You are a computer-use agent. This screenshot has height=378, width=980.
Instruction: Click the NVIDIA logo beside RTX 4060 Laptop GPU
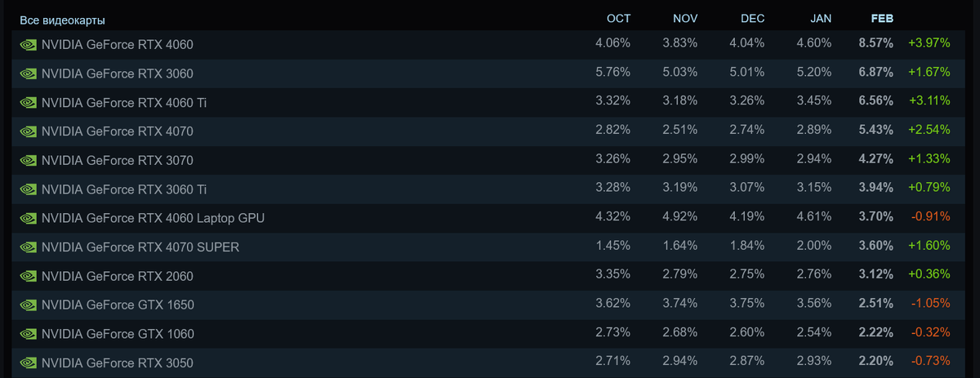[29, 218]
